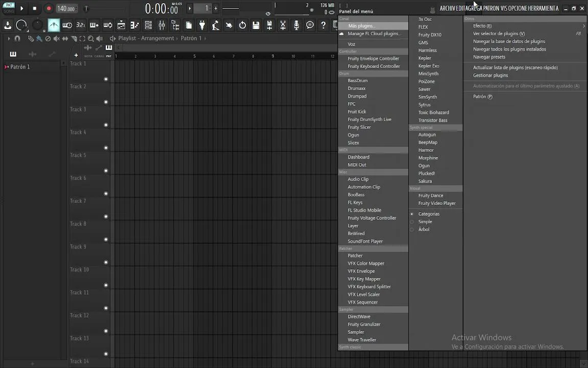Expand the Efecto (E) submenu arrow
The width and height of the screenshot is (588, 368).
[x=583, y=26]
